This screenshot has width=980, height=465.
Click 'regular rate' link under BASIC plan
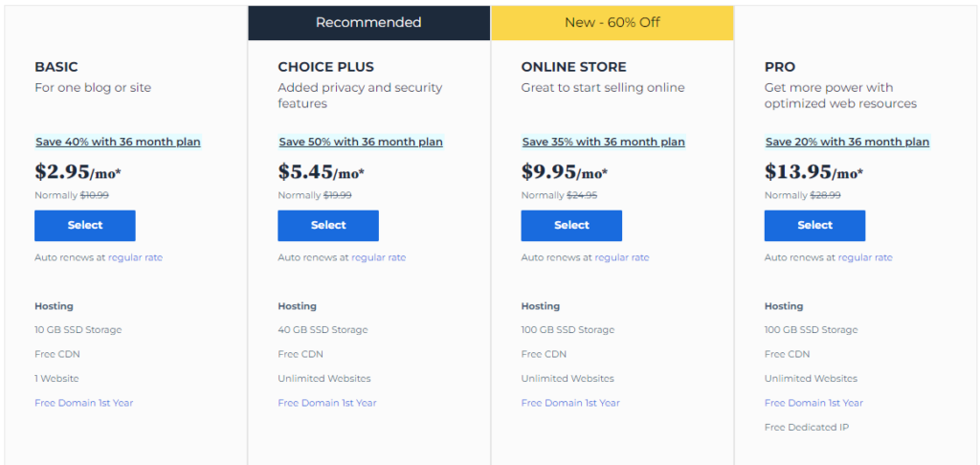pyautogui.click(x=135, y=257)
